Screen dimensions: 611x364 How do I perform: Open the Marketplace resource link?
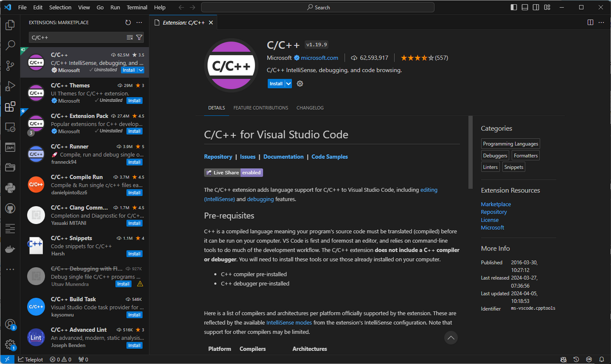click(x=496, y=204)
